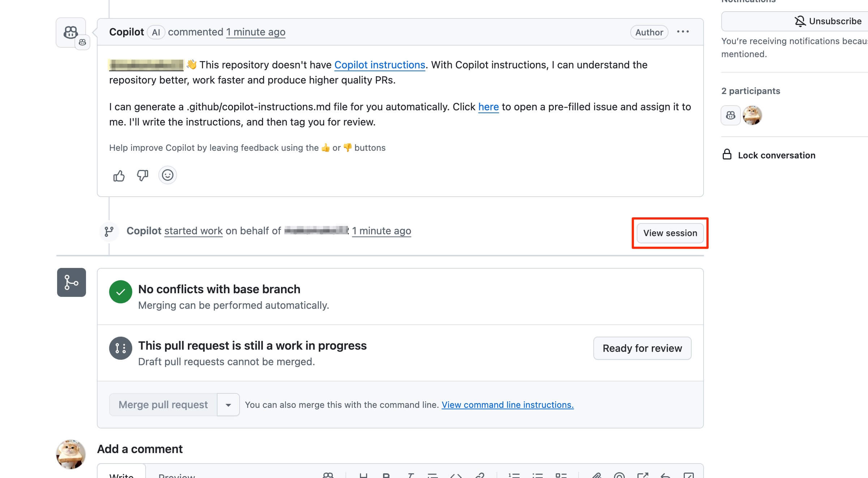
Task: Click the Copilot avatar beside the comment
Action: pos(71,33)
